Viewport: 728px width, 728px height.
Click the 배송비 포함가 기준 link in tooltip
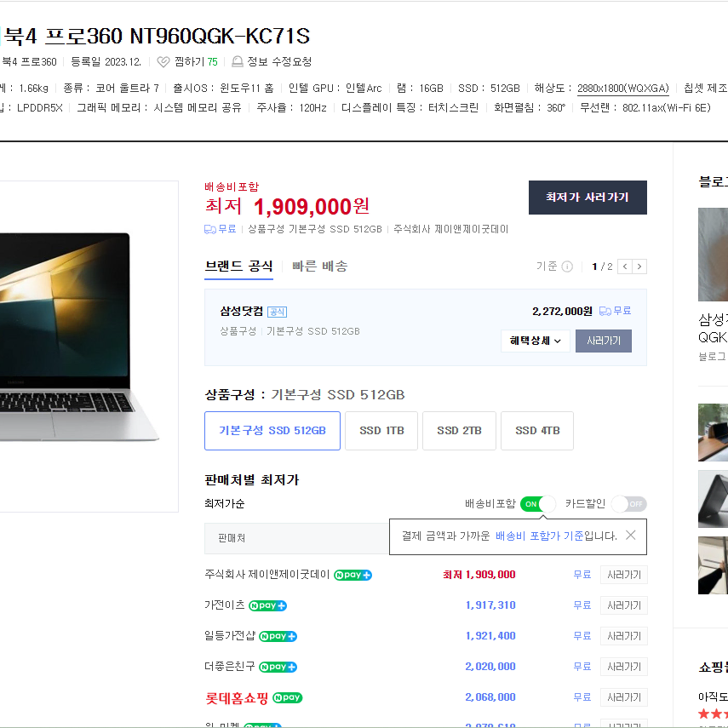[540, 536]
